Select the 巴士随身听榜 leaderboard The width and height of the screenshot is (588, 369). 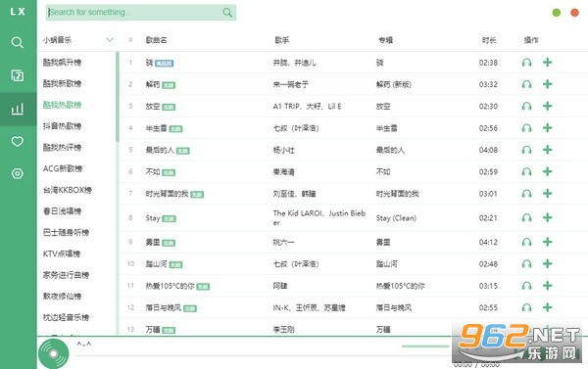click(66, 232)
